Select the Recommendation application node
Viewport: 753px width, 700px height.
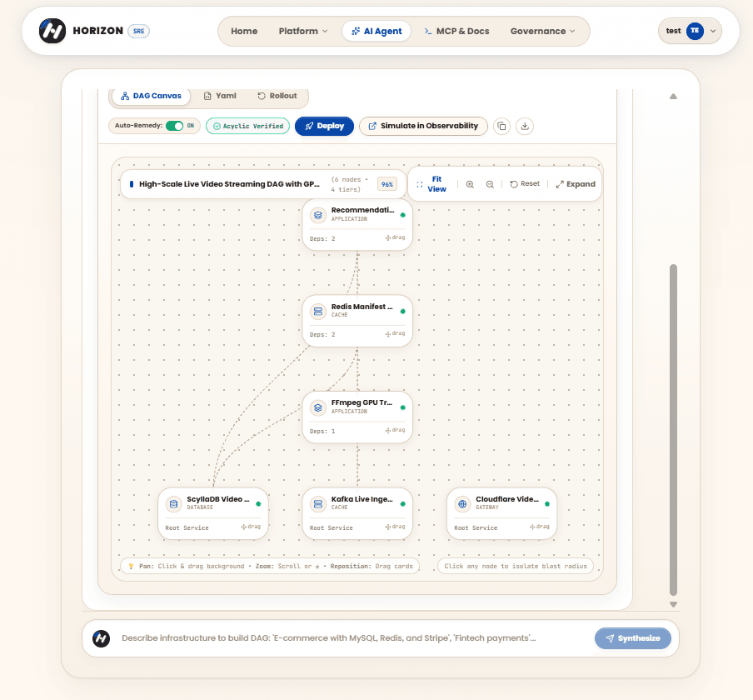pyautogui.click(x=357, y=224)
